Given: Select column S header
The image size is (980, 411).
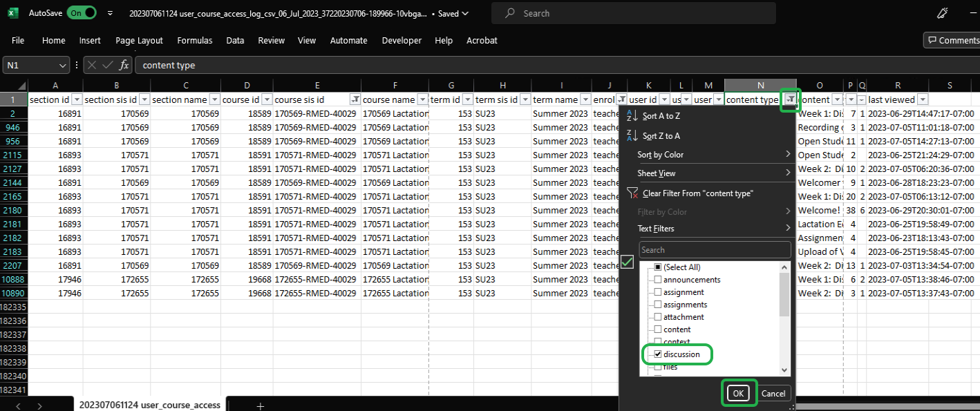Looking at the screenshot, I should [x=950, y=85].
